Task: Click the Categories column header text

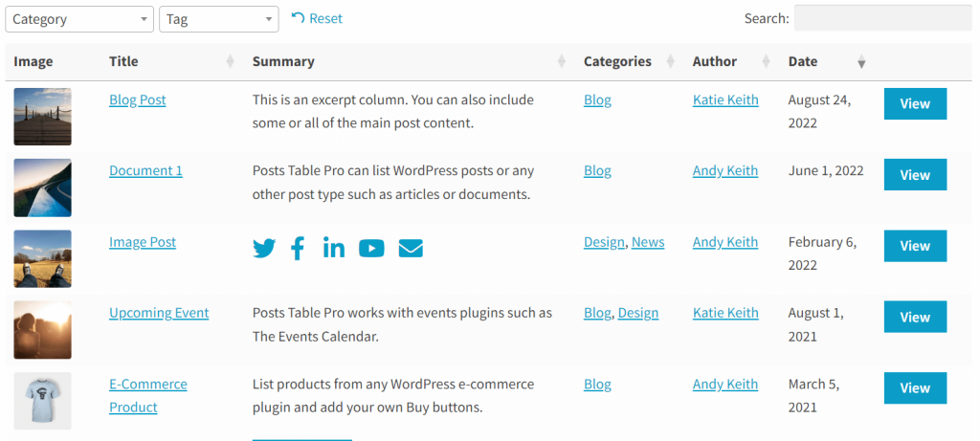Action: (617, 61)
